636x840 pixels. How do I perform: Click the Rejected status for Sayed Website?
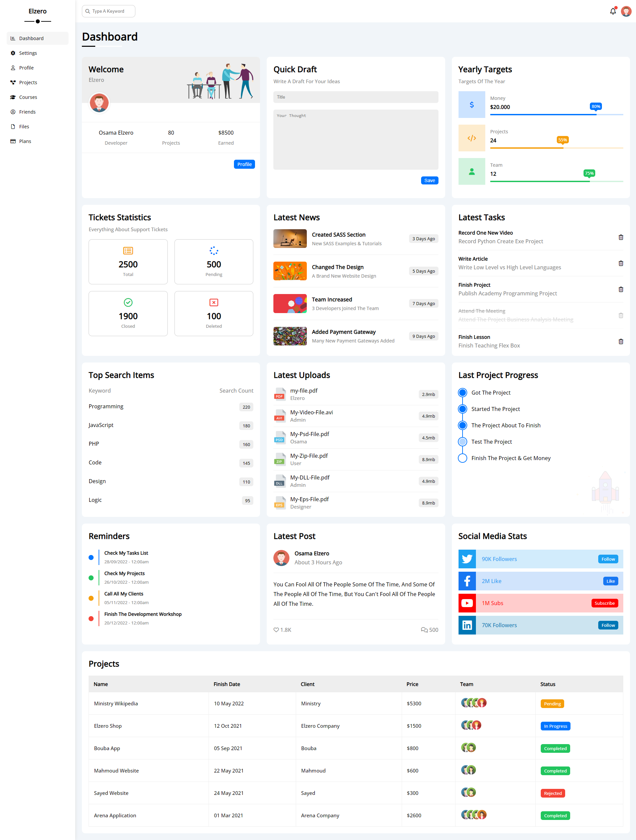pos(552,793)
